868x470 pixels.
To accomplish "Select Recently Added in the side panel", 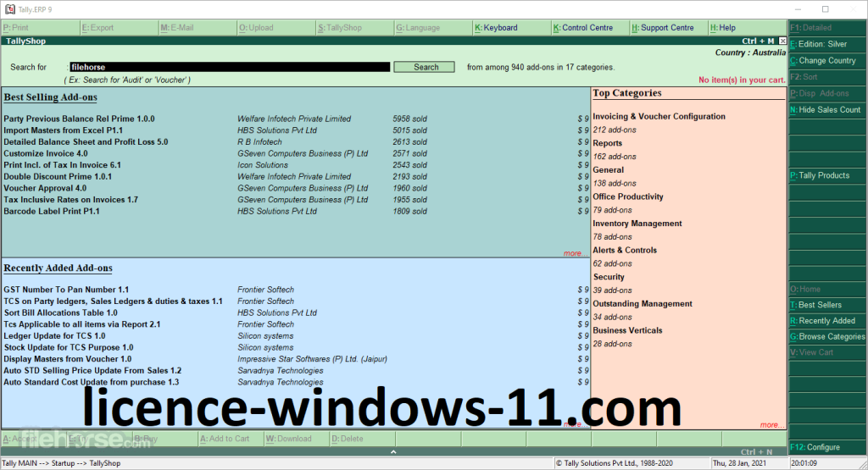I will [x=826, y=321].
